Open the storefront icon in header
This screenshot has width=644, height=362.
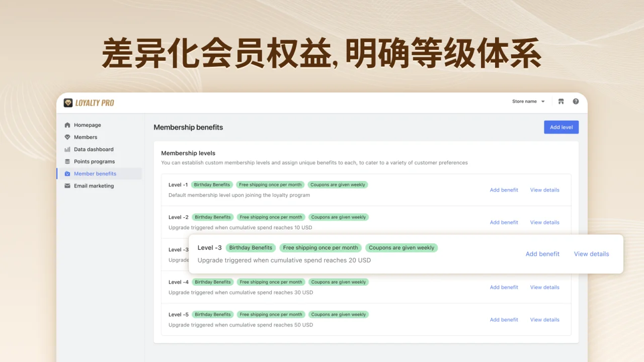pos(561,102)
